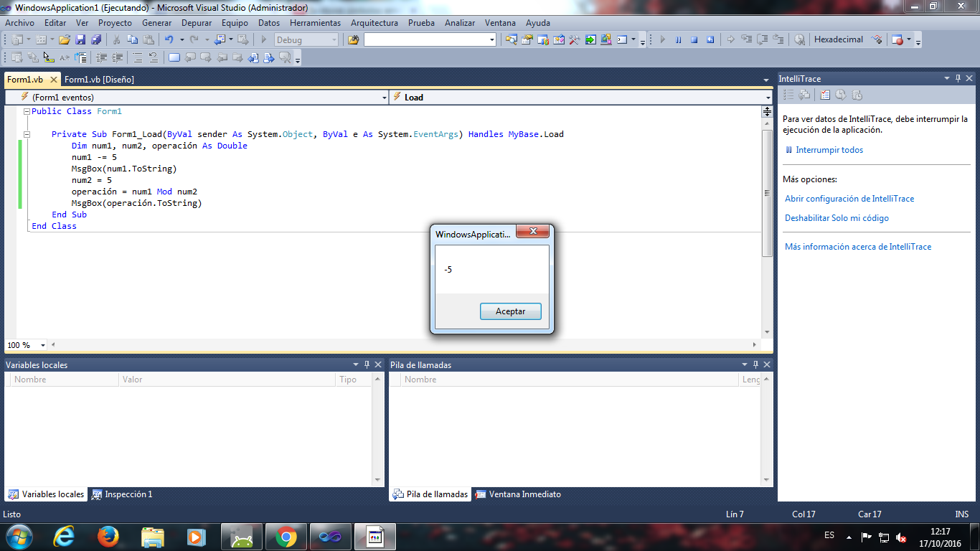Open the Herramientas menu

click(x=315, y=23)
